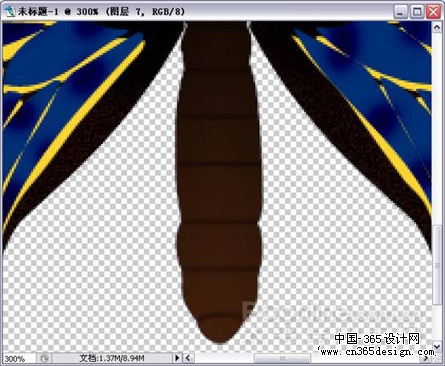This screenshot has height=366, width=445.
Task: Click the www.cn365design.com watermark text
Action: (377, 351)
